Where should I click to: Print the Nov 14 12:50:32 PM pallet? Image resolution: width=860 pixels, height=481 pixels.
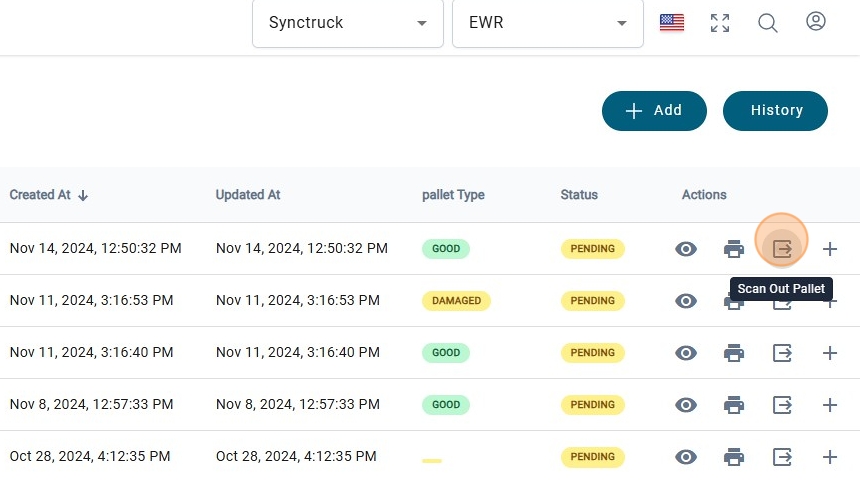[x=734, y=249]
